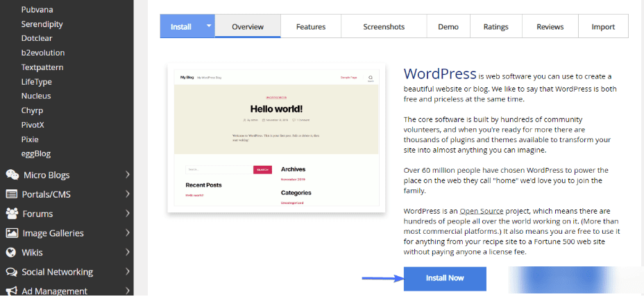
Task: Click the Image Galleries category label
Action: pos(53,233)
